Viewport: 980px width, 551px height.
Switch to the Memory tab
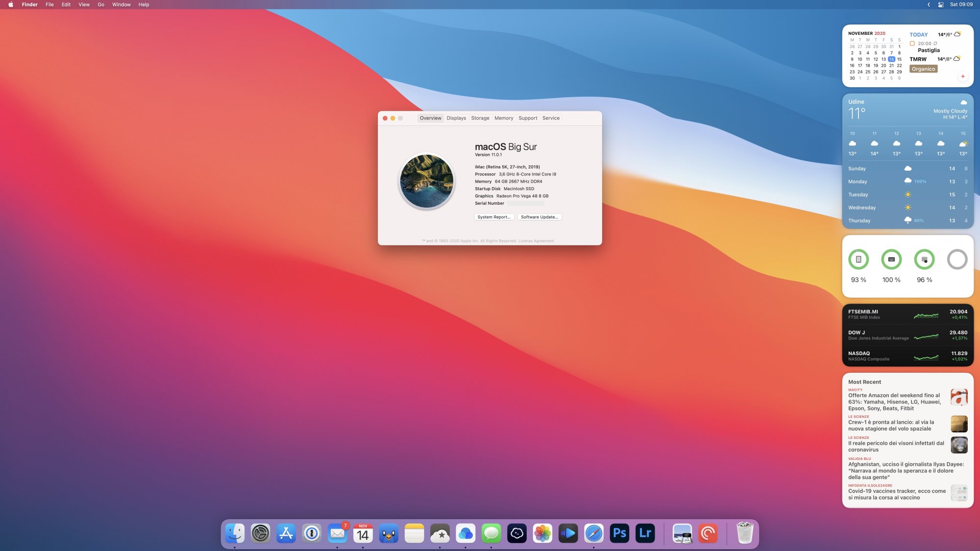[x=504, y=118]
